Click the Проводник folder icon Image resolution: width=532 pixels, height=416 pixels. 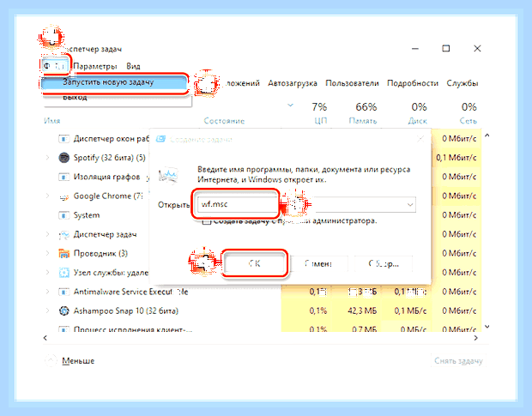click(63, 253)
